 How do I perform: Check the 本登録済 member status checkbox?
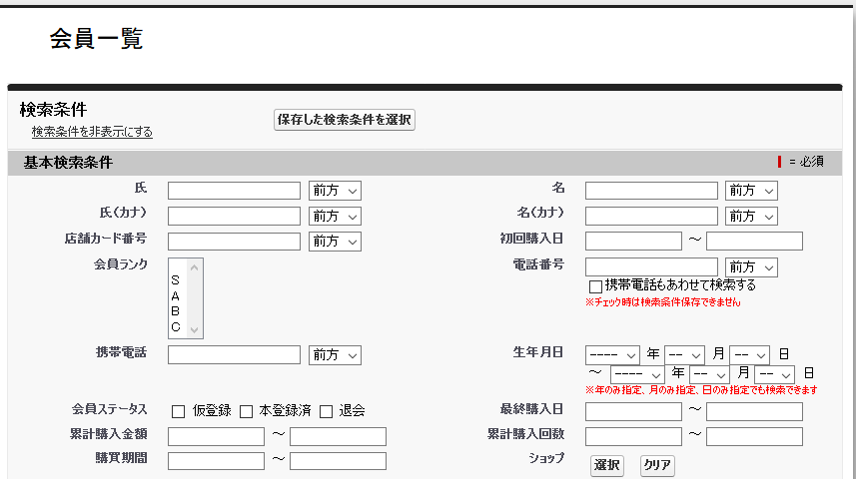pos(246,411)
